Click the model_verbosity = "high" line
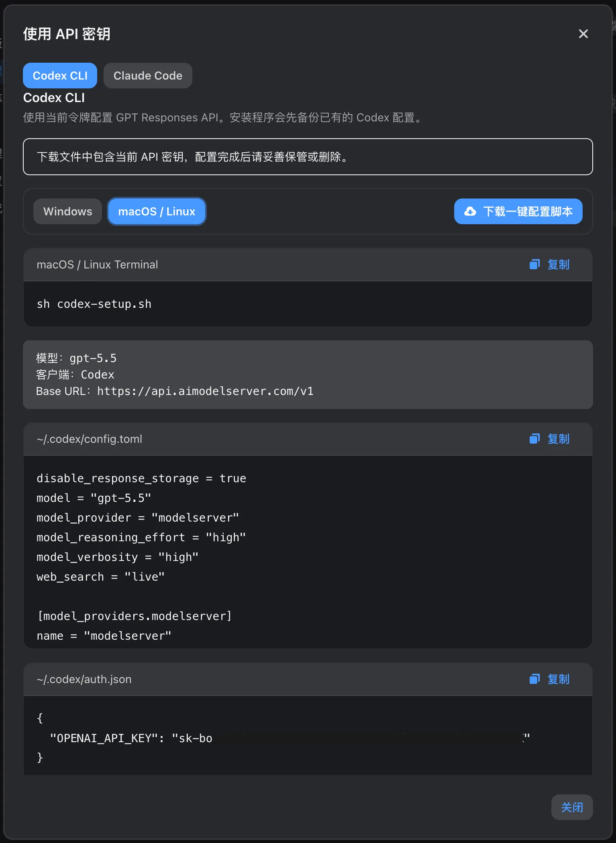The image size is (616, 843). coord(118,557)
